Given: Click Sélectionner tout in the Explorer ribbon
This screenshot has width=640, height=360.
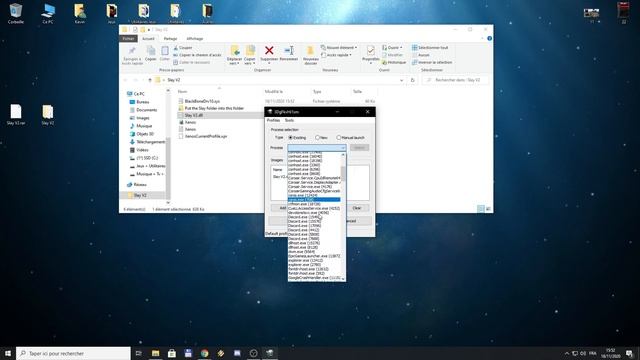Looking at the screenshot, I should tap(430, 48).
